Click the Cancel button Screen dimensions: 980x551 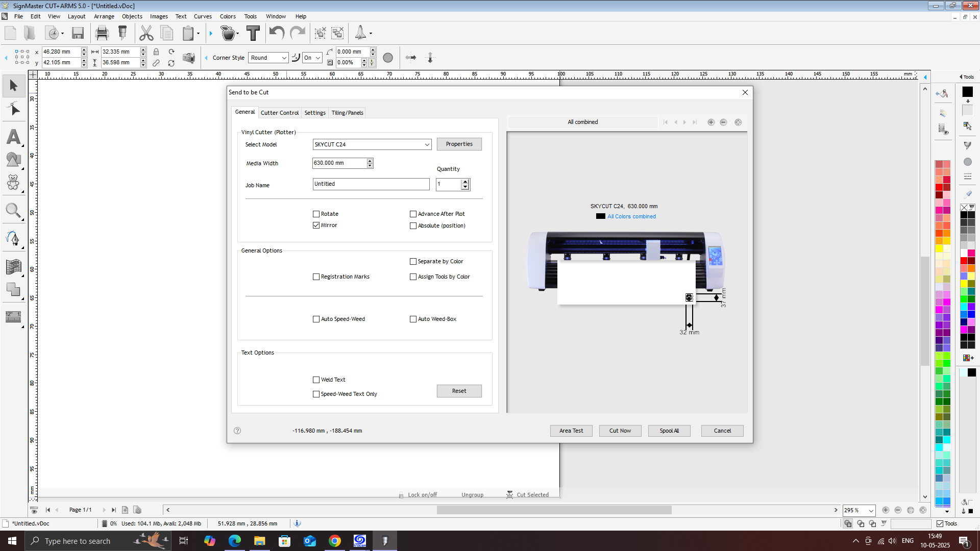click(x=722, y=431)
